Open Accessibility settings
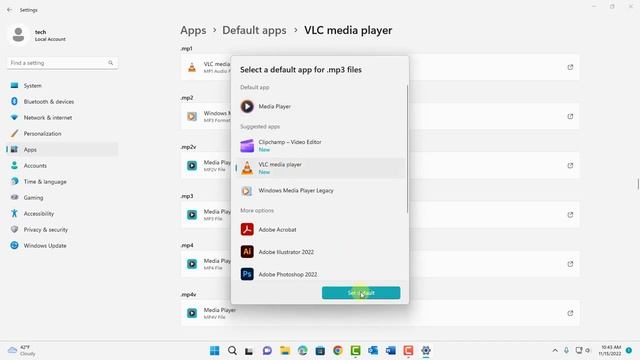The image size is (640, 360). pyautogui.click(x=62, y=213)
